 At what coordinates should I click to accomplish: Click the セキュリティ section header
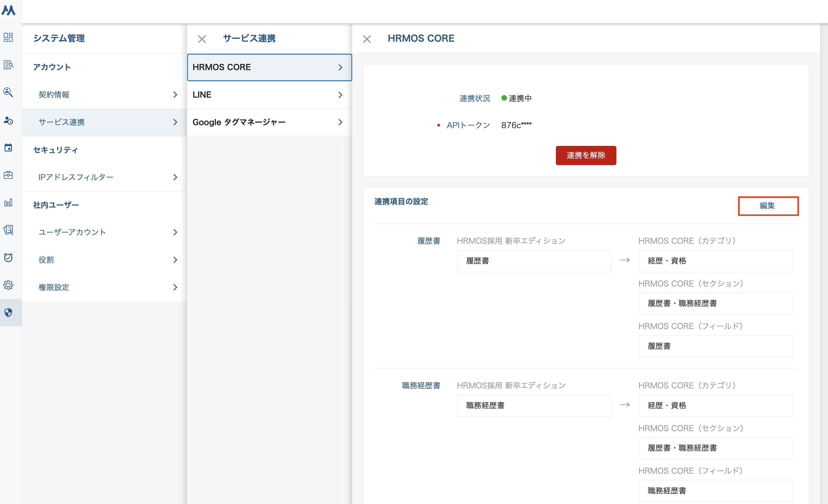tap(55, 150)
